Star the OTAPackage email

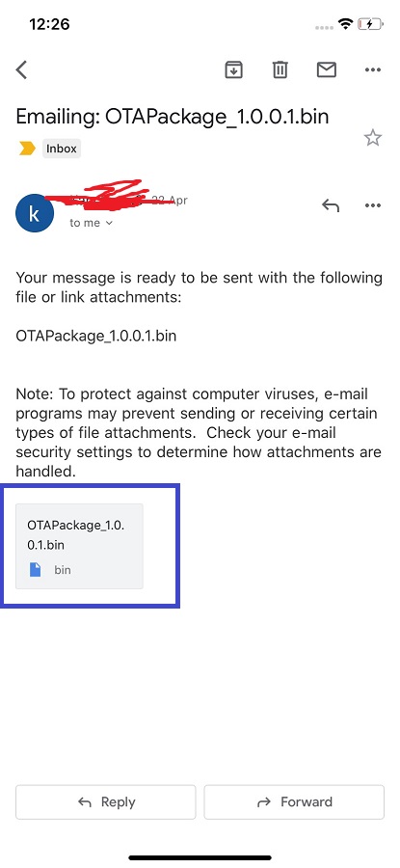point(373,138)
